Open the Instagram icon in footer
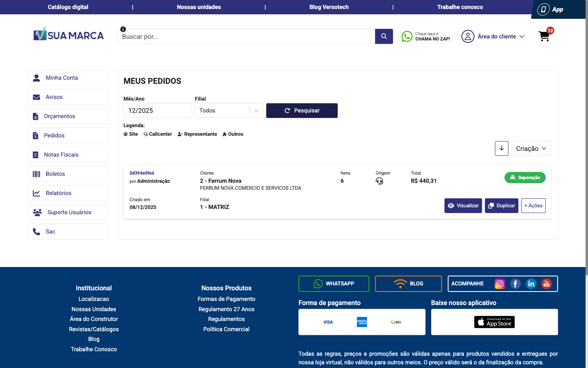The image size is (588, 368). point(500,283)
